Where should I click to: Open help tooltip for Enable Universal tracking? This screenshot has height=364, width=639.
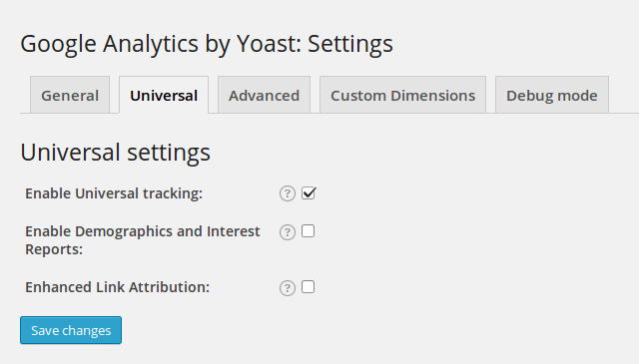tap(288, 193)
